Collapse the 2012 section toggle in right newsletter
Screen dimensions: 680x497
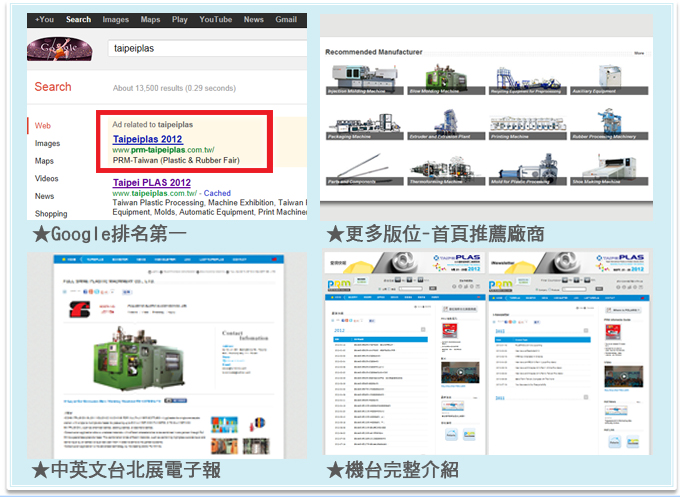(586, 331)
